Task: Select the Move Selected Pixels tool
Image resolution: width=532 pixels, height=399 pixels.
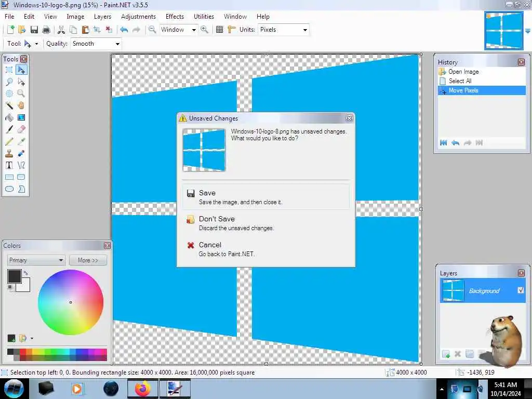Action: [x=21, y=70]
